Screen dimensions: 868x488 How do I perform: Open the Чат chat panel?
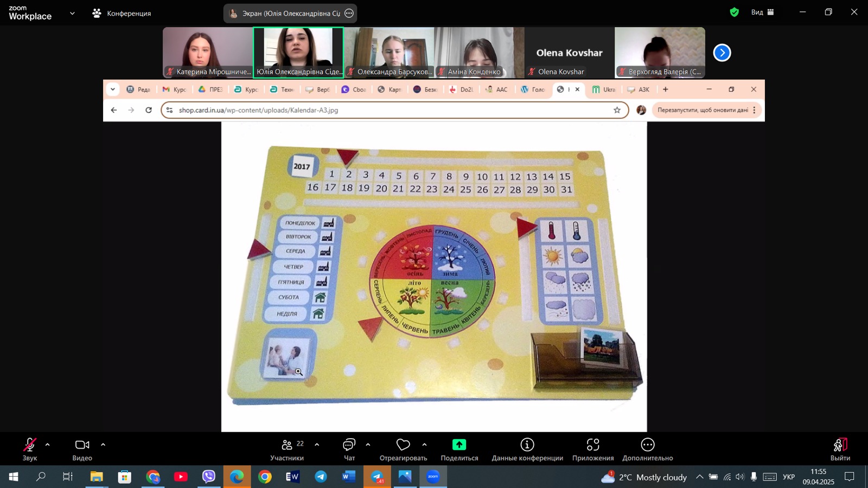(349, 450)
